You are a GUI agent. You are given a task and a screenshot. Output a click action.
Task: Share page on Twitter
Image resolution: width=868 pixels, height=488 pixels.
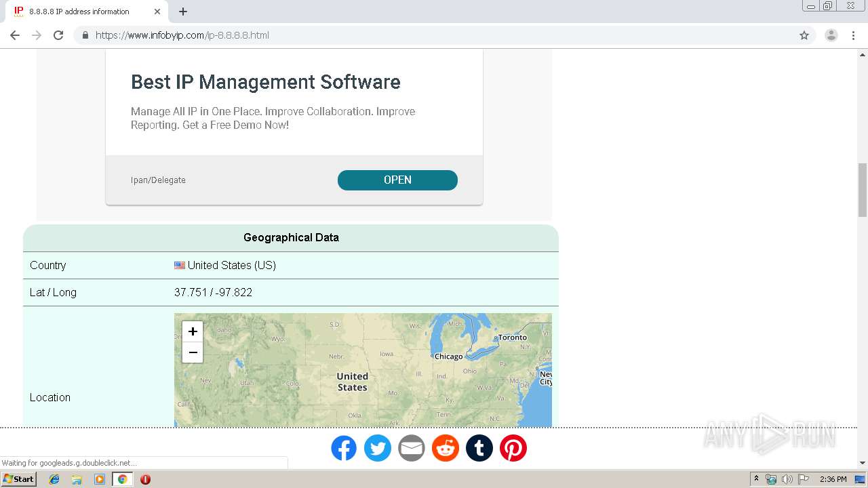tap(378, 448)
